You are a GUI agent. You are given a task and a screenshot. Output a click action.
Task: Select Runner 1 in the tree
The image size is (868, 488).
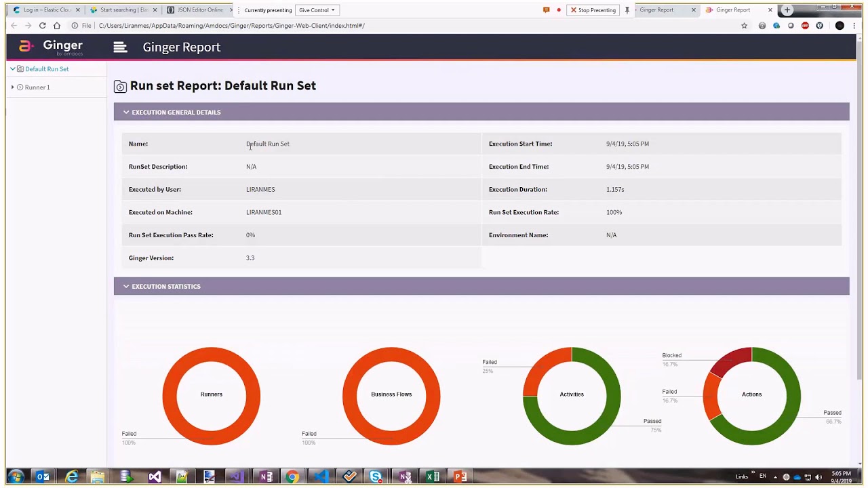pyautogui.click(x=37, y=87)
